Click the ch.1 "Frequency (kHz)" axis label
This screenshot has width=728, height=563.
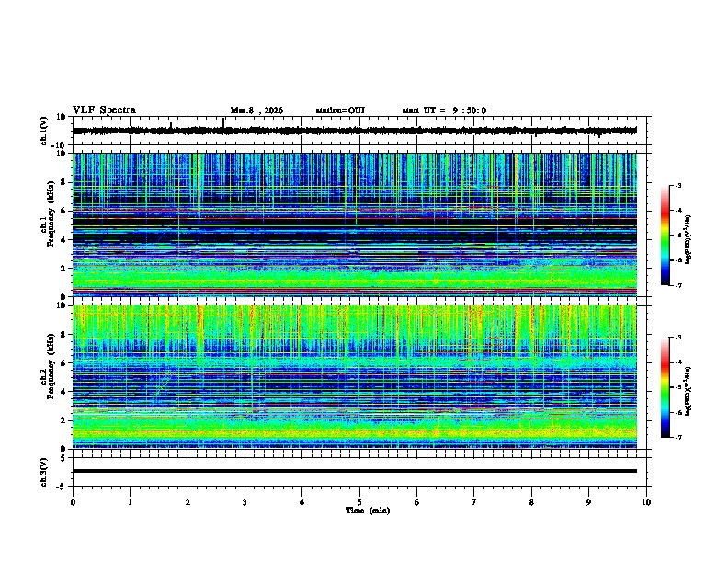51,214
